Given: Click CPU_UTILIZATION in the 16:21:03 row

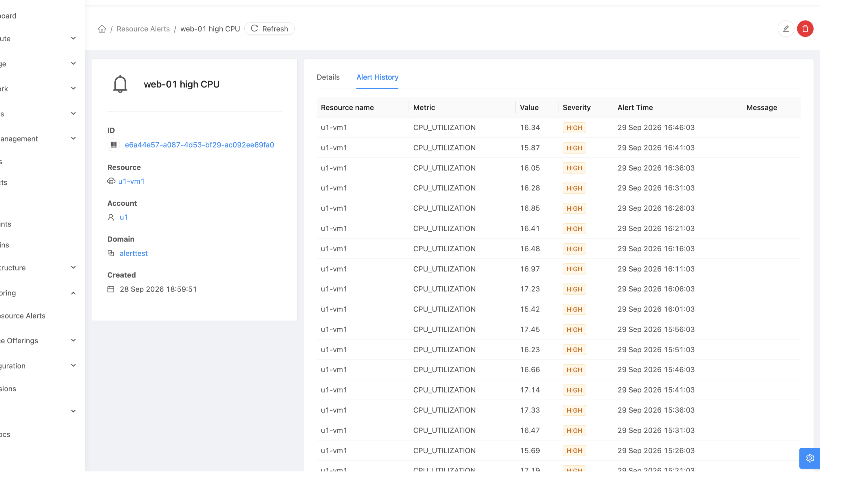Looking at the screenshot, I should 444,229.
